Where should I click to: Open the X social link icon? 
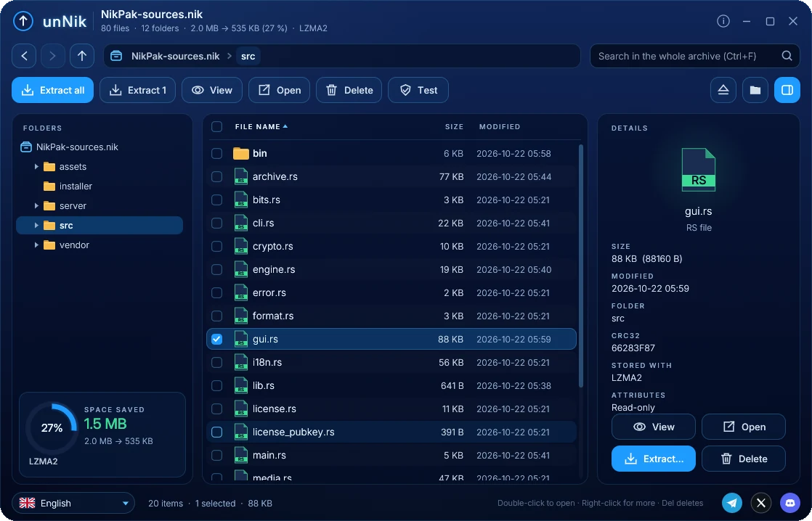pyautogui.click(x=760, y=502)
